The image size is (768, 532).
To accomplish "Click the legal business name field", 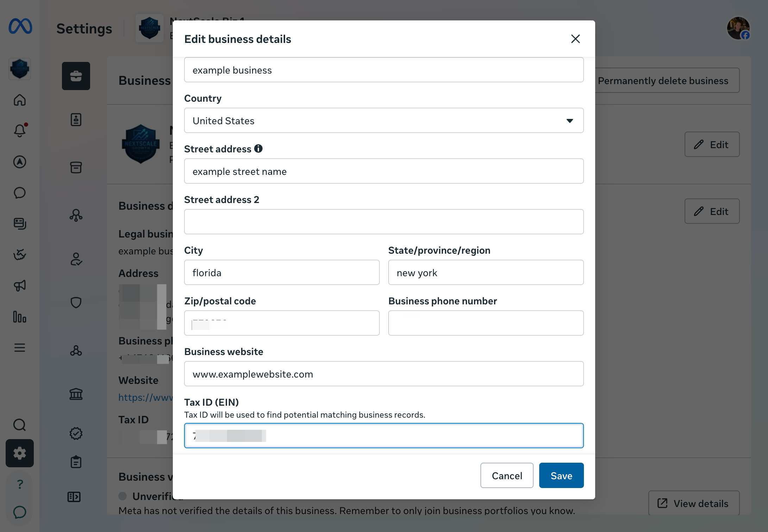I will [x=384, y=70].
